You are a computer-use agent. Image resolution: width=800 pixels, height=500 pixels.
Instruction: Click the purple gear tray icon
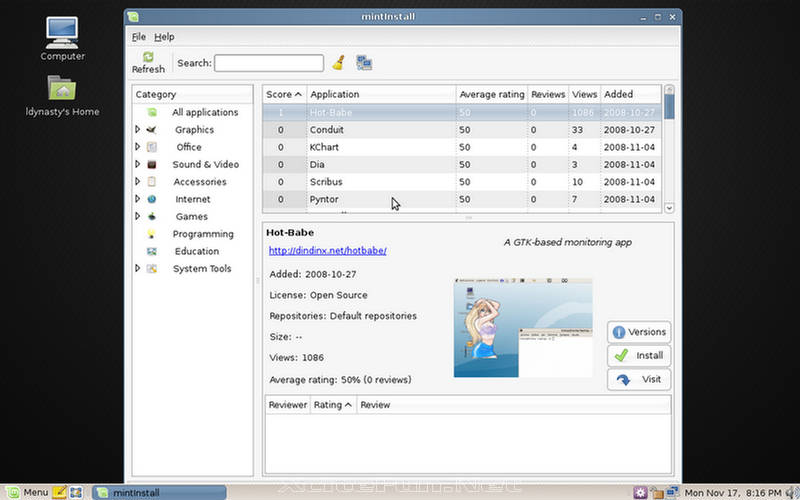[640, 492]
